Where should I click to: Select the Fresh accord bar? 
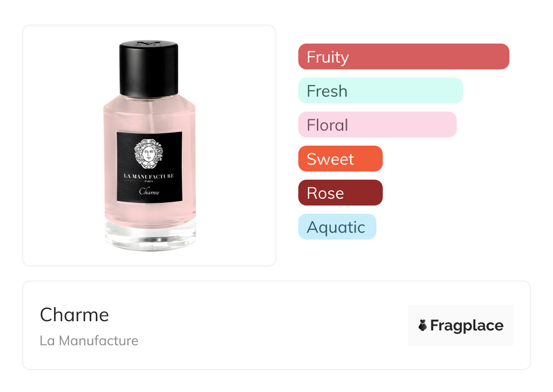(x=380, y=91)
